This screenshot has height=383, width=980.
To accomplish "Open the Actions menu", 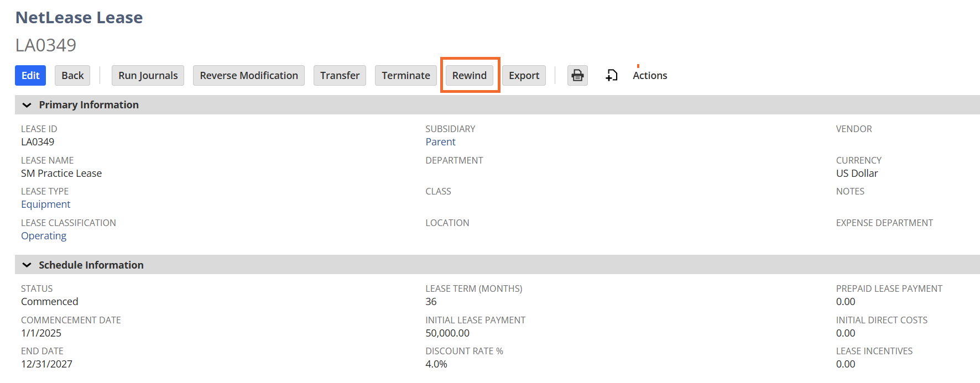I will (x=650, y=75).
